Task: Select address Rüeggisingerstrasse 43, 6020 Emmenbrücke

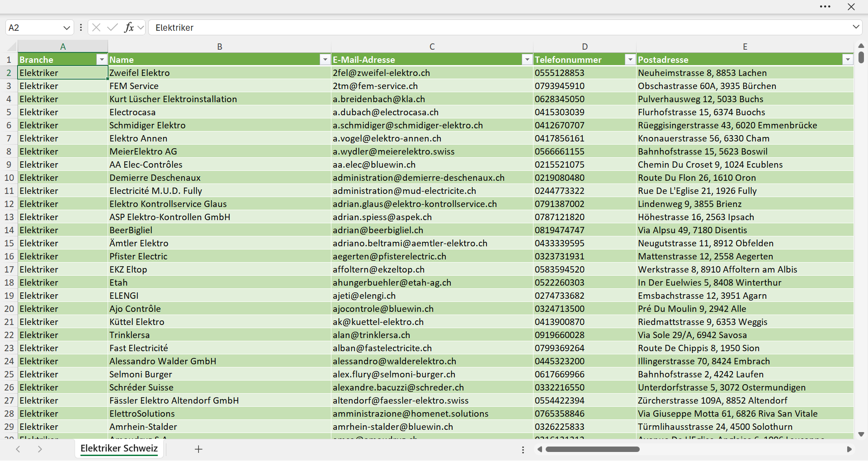Action: point(745,125)
